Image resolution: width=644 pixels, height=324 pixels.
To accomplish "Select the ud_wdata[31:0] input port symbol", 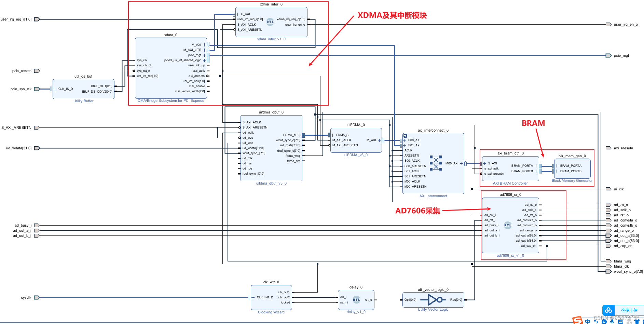I will tap(37, 148).
